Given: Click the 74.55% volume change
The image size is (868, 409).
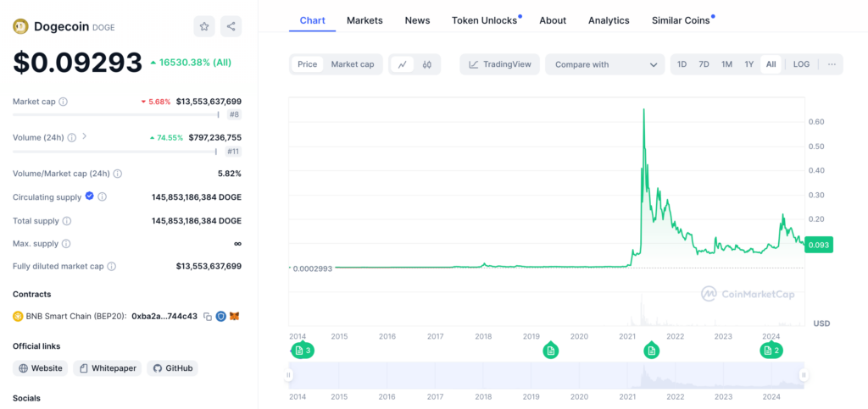Looking at the screenshot, I should coord(170,138).
